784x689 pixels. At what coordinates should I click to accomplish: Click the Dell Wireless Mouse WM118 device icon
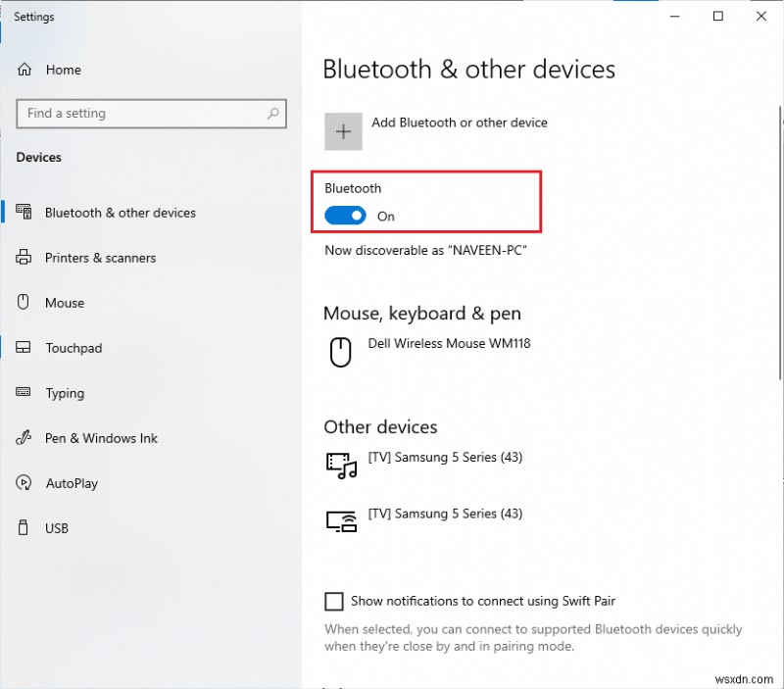tap(338, 351)
